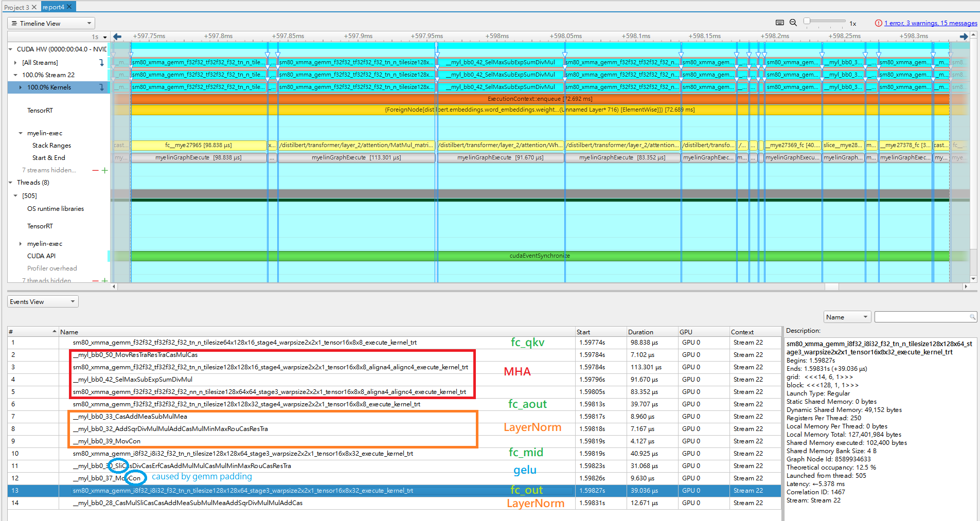Collapse the [505] thread node

click(15, 196)
